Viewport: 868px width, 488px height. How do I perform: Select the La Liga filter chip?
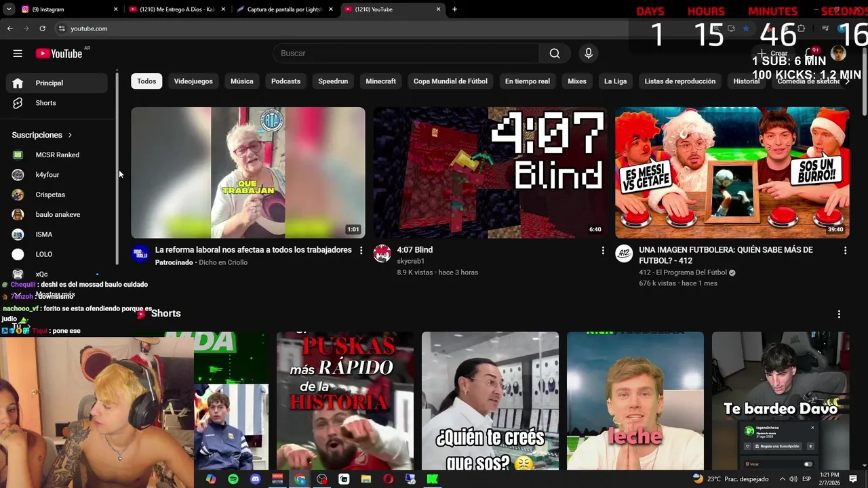616,81
